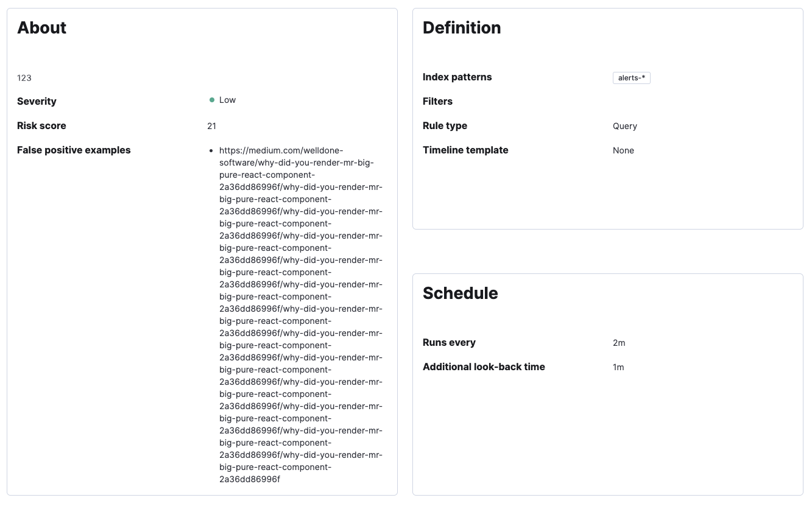This screenshot has width=812, height=509.
Task: Click the Risk score label
Action: click(41, 125)
